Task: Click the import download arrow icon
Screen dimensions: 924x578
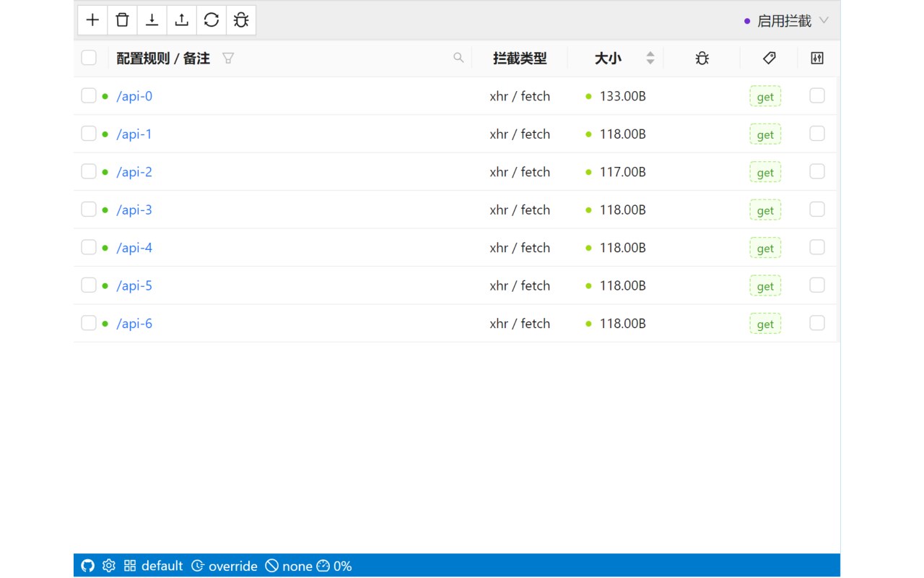Action: click(x=152, y=20)
